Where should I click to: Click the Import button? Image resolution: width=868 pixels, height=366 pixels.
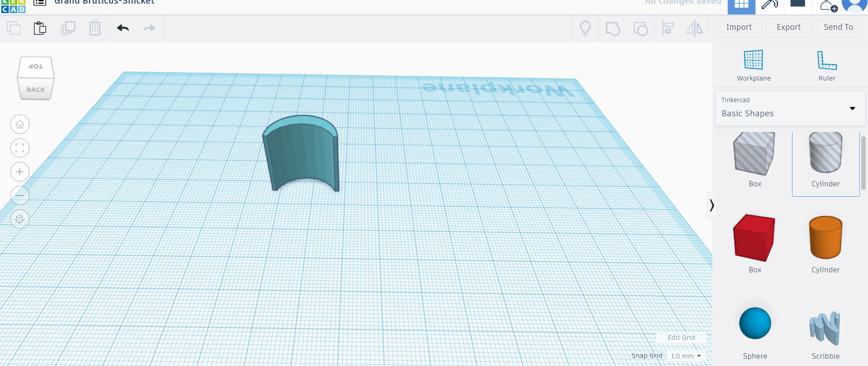(x=739, y=28)
